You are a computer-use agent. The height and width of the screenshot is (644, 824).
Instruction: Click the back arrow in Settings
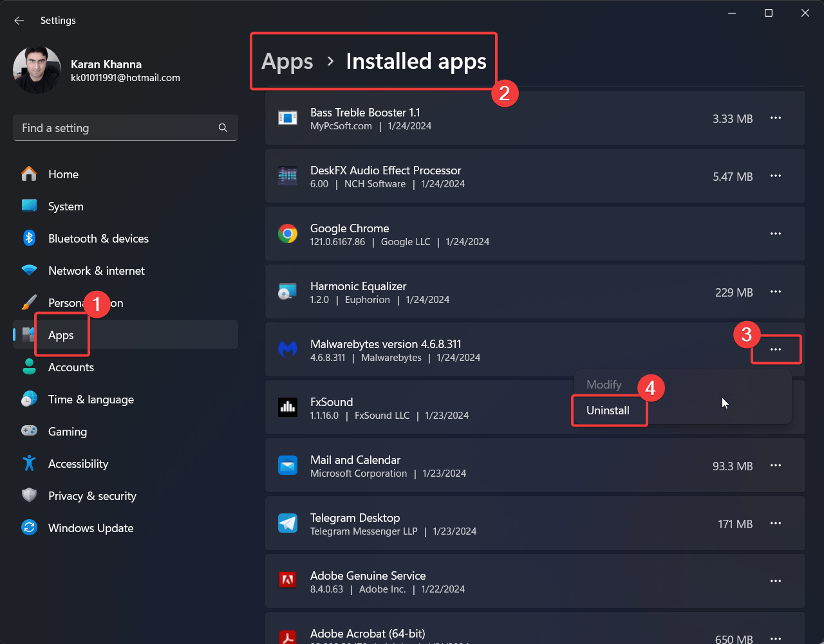pos(19,21)
